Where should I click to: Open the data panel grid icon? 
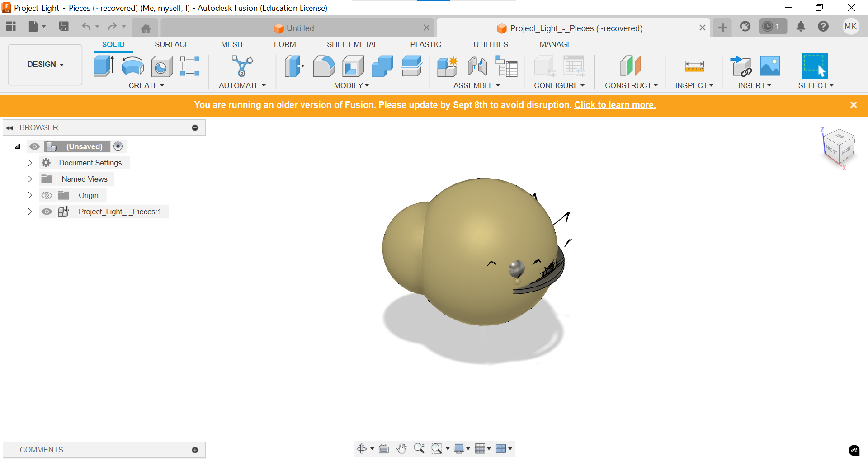[11, 27]
